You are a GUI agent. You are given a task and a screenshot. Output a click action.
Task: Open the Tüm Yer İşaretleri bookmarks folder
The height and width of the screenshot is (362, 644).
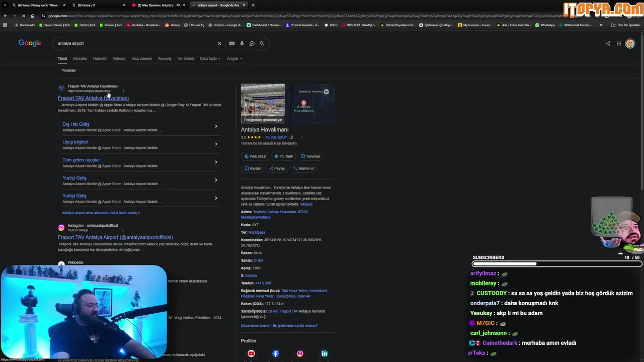[x=625, y=25]
